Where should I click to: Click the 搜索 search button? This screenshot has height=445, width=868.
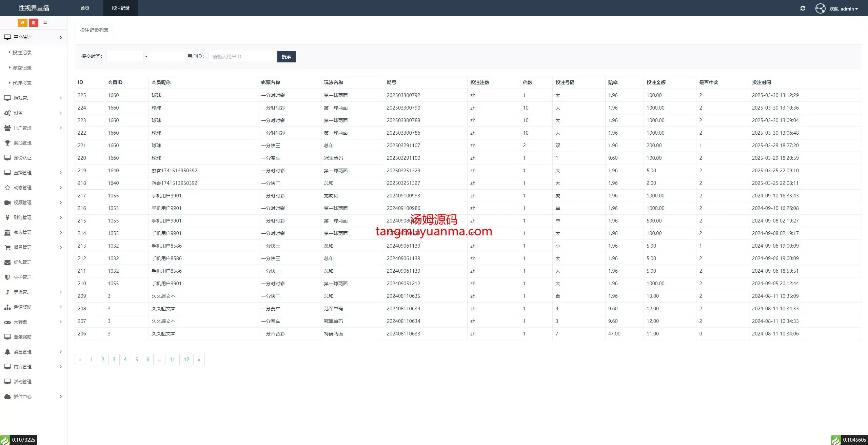tap(286, 57)
